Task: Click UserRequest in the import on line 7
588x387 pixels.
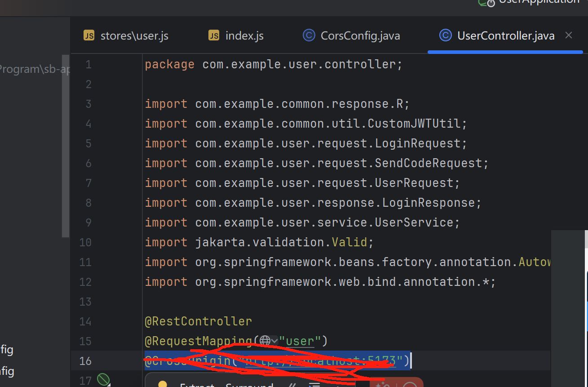Action: (x=414, y=183)
